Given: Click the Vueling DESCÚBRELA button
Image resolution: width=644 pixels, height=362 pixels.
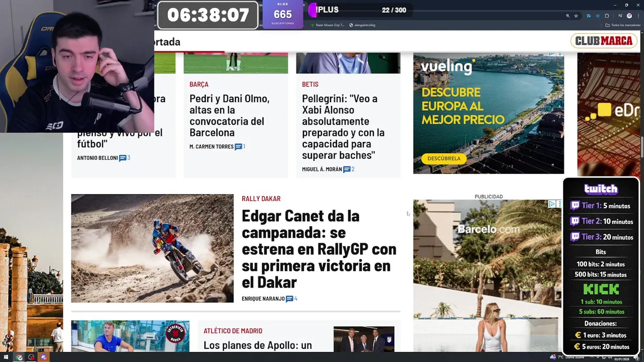Looking at the screenshot, I should click(x=444, y=158).
